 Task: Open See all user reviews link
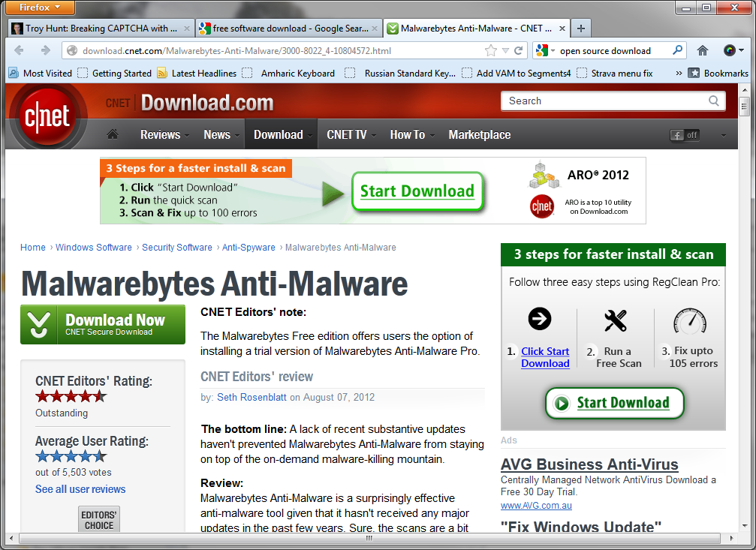pos(80,489)
